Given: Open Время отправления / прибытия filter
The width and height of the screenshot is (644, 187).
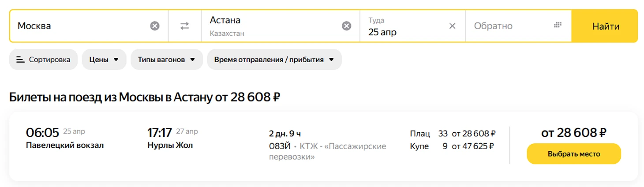Looking at the screenshot, I should point(274,60).
